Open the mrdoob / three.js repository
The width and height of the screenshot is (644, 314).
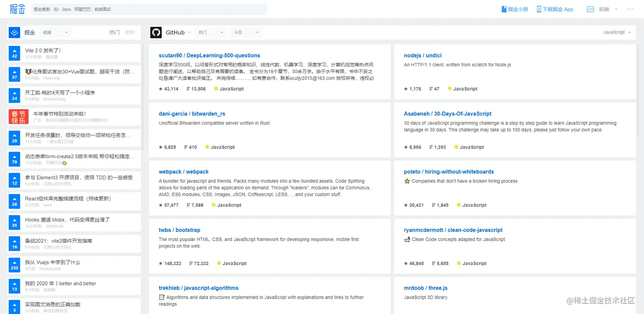coord(425,288)
